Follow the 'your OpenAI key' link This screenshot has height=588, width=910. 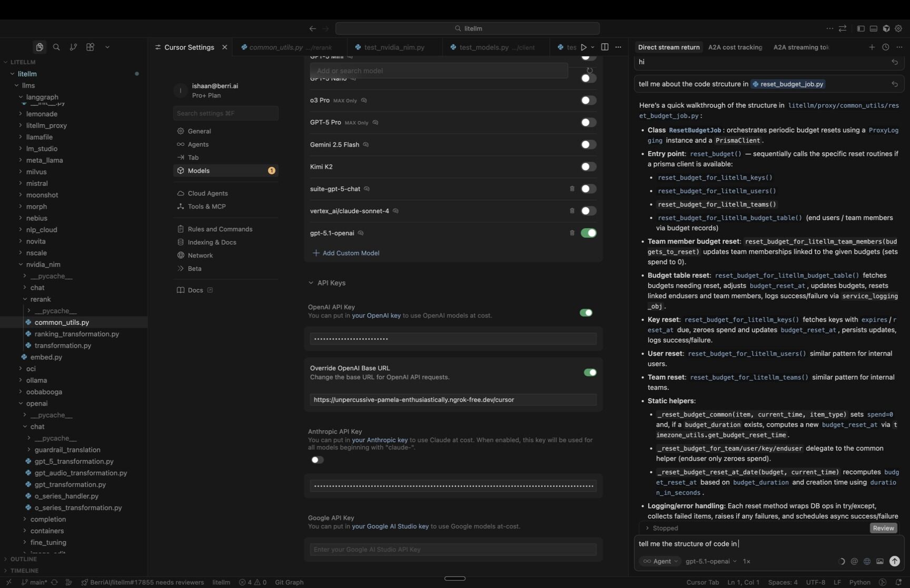coord(376,316)
